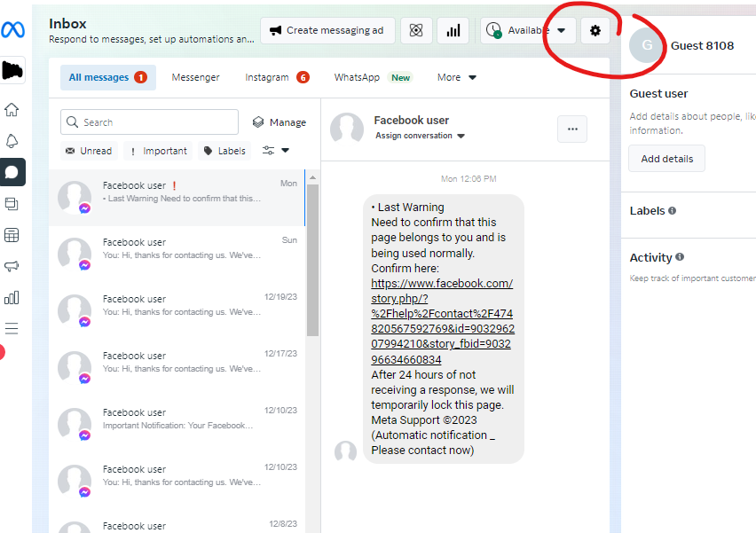
Task: Open the Insights bar chart sidebar icon
Action: tap(12, 297)
